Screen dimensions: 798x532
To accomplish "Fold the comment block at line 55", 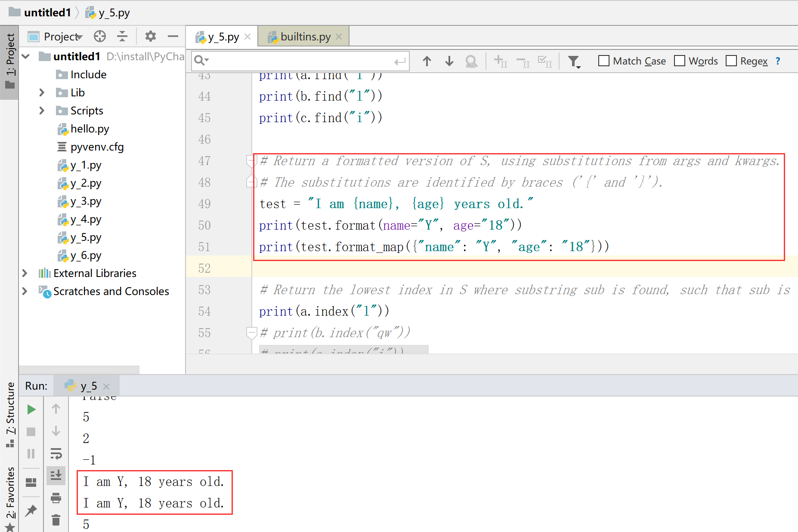I will tap(251, 333).
